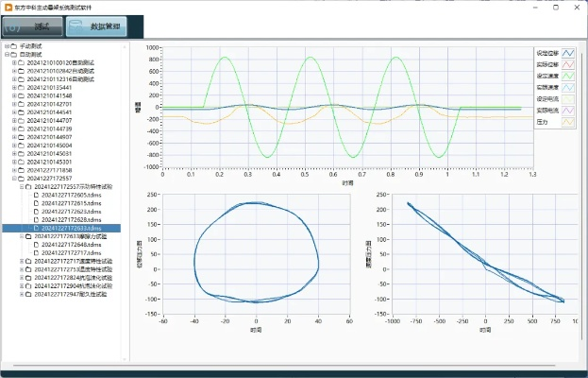
Task: Click the 压力 legend plot icon
Action: click(x=568, y=121)
